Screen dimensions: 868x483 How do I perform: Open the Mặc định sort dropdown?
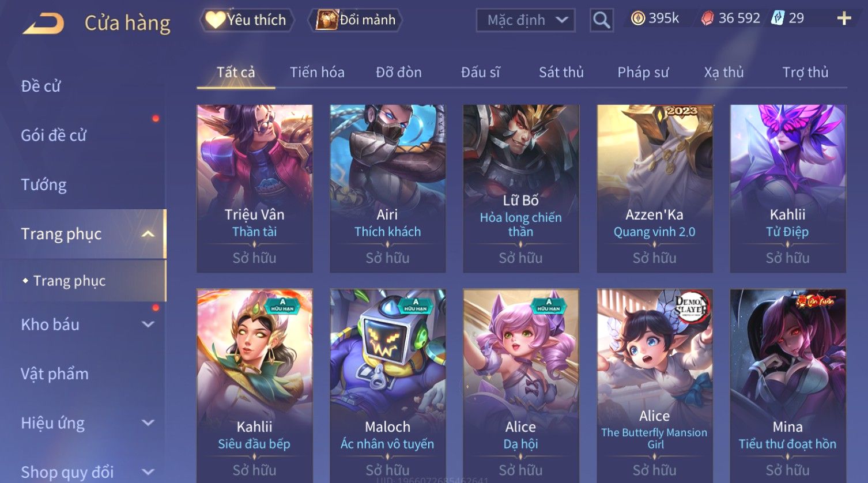point(526,21)
